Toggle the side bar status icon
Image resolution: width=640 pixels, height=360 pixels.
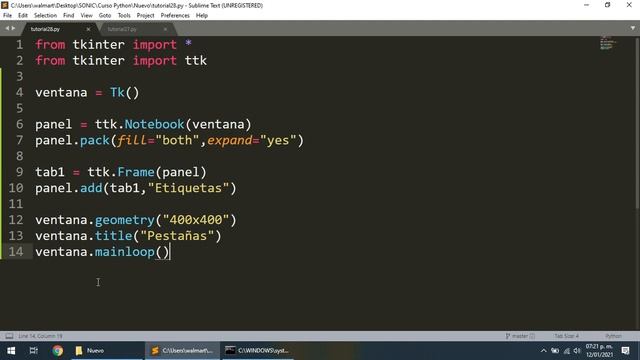[x=9, y=336]
